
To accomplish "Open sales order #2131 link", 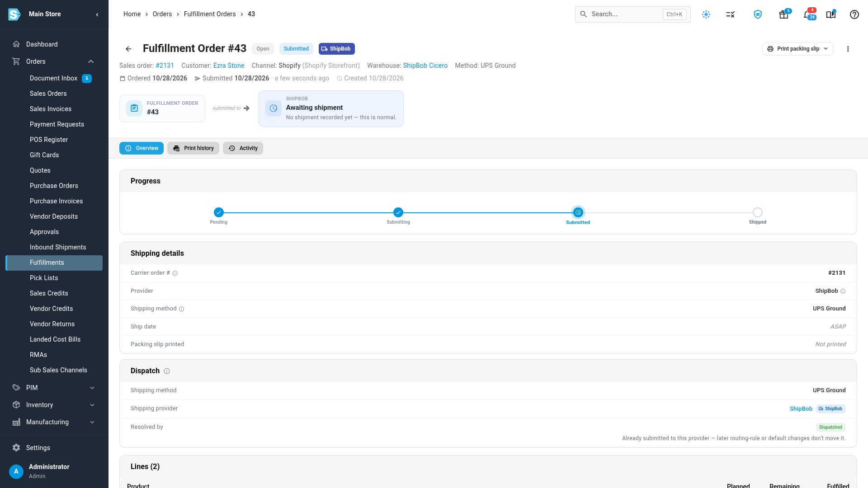I will click(x=165, y=66).
